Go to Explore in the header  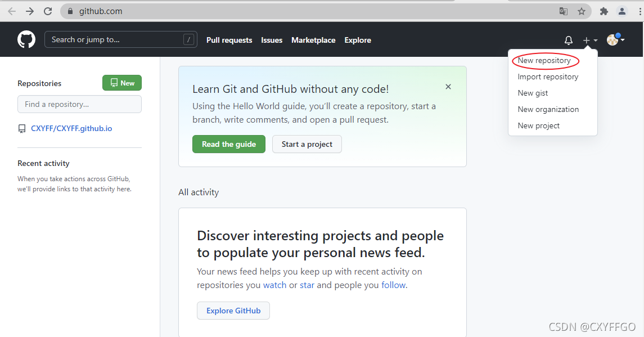(358, 41)
